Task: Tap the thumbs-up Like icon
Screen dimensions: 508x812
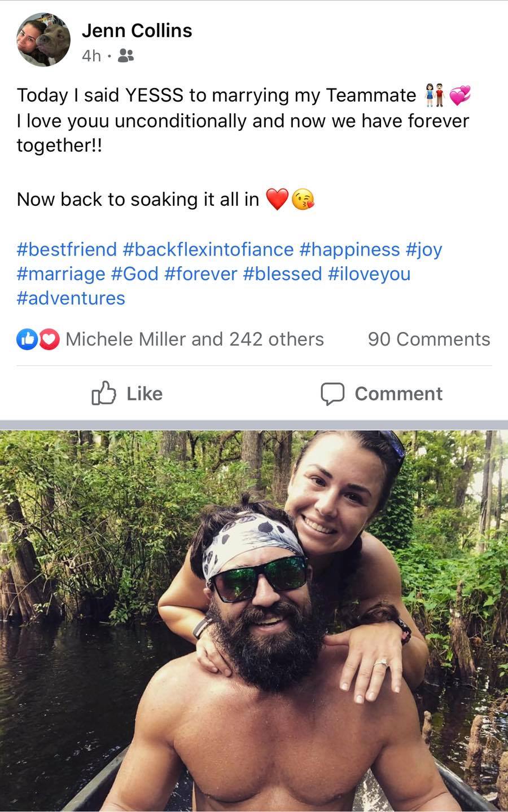Action: point(104,393)
